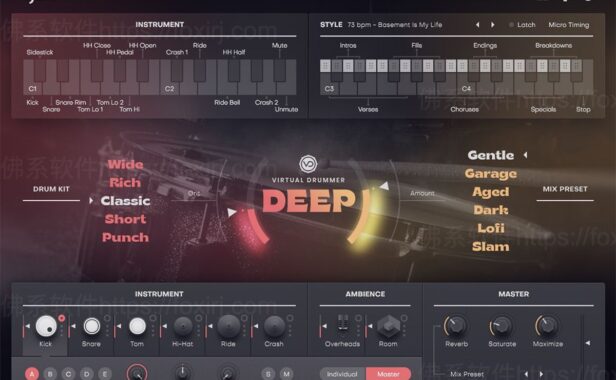Open the style list '73 bpm - Basement Is My Life'

[394, 25]
